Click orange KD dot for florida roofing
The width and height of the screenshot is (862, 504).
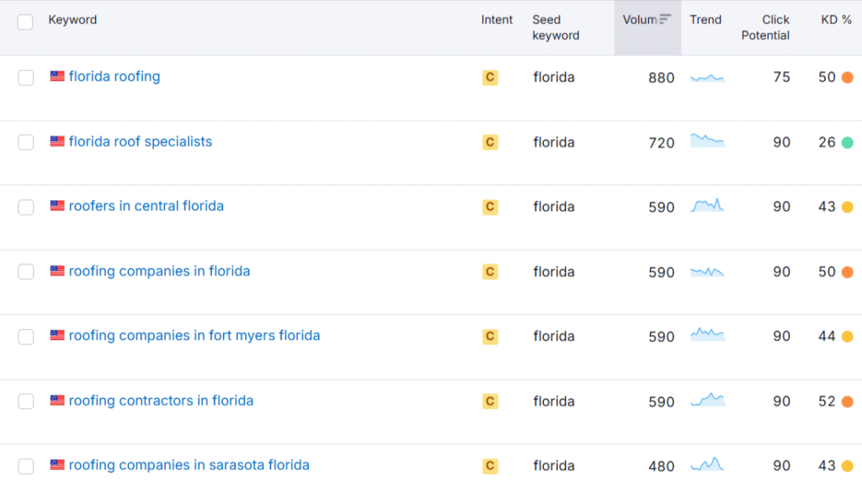click(848, 77)
